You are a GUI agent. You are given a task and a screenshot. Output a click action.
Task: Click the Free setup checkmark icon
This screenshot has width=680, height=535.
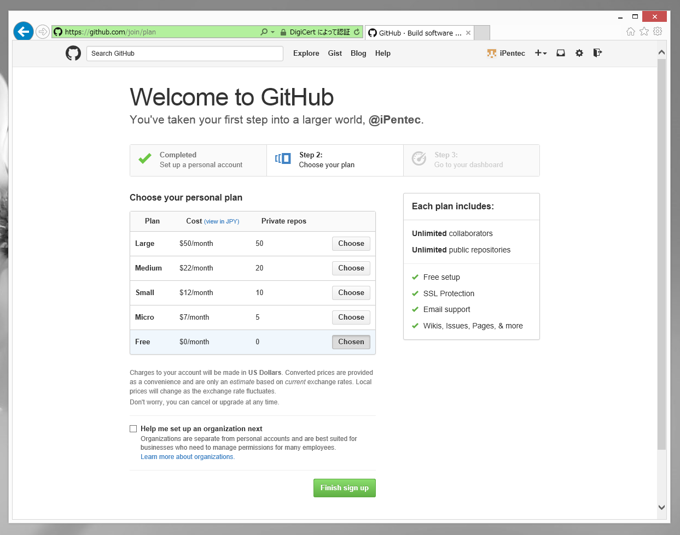[415, 277]
